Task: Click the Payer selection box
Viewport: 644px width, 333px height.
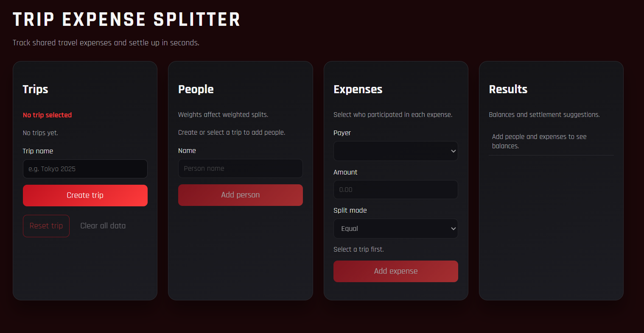Action: point(395,151)
